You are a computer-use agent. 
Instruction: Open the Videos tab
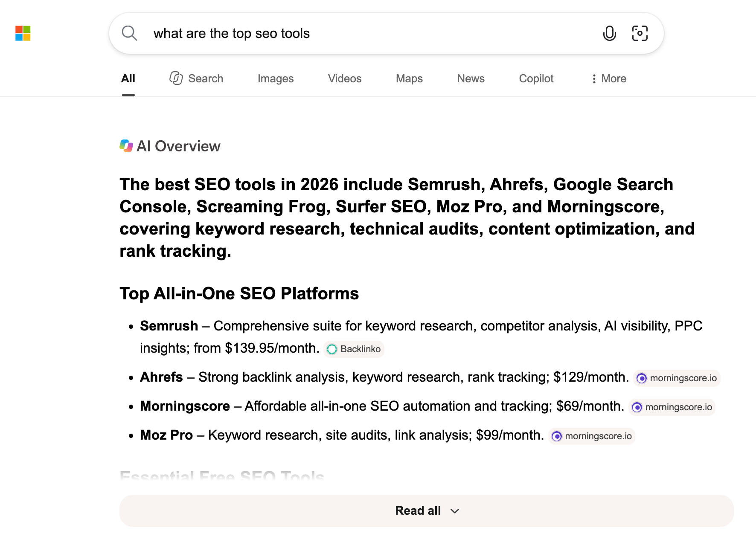tap(345, 78)
